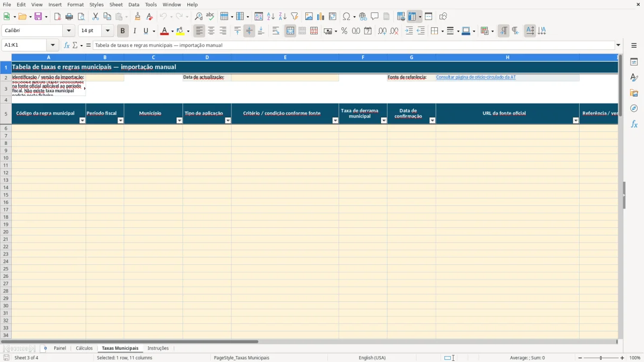Toggle Center Horizontally alignment
644x362 pixels.
pos(211,31)
